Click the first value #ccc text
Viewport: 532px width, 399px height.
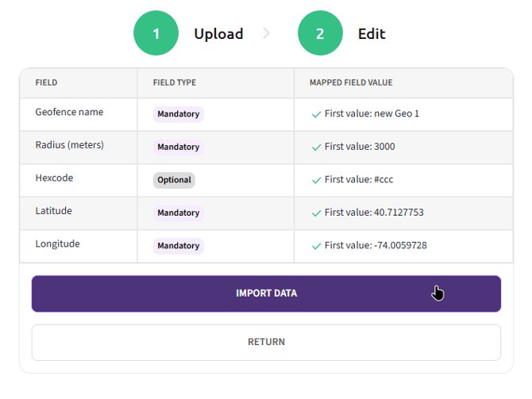click(x=359, y=180)
